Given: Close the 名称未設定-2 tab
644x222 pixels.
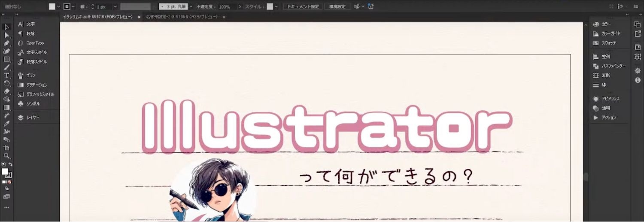Looking at the screenshot, I should pos(224,17).
